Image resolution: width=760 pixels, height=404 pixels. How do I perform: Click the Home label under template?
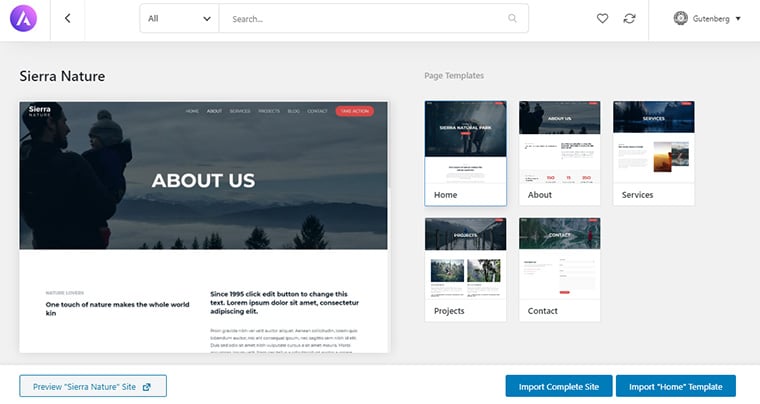[x=445, y=195]
